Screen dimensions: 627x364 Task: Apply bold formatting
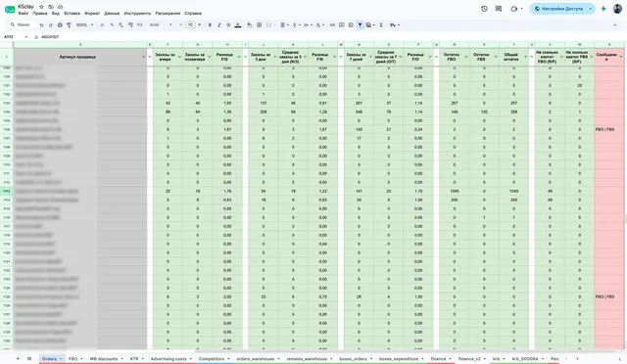210,24
